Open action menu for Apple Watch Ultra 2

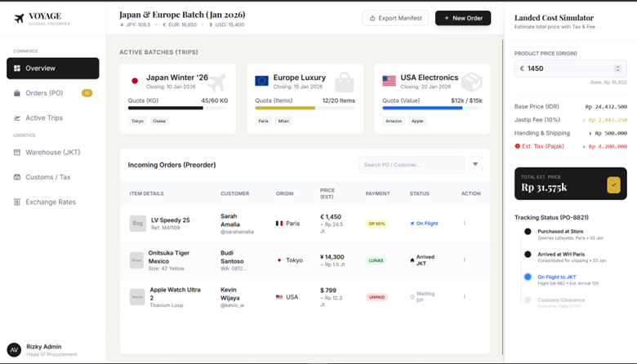point(465,296)
